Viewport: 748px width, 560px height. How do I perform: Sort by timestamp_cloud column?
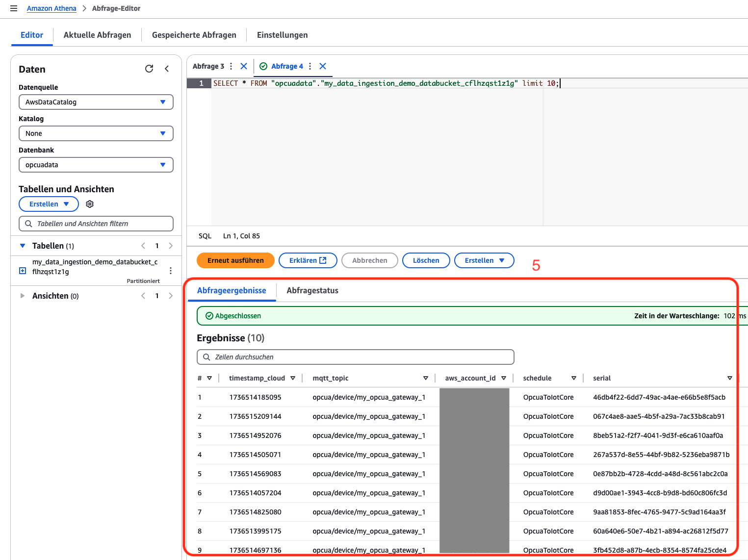(293, 378)
